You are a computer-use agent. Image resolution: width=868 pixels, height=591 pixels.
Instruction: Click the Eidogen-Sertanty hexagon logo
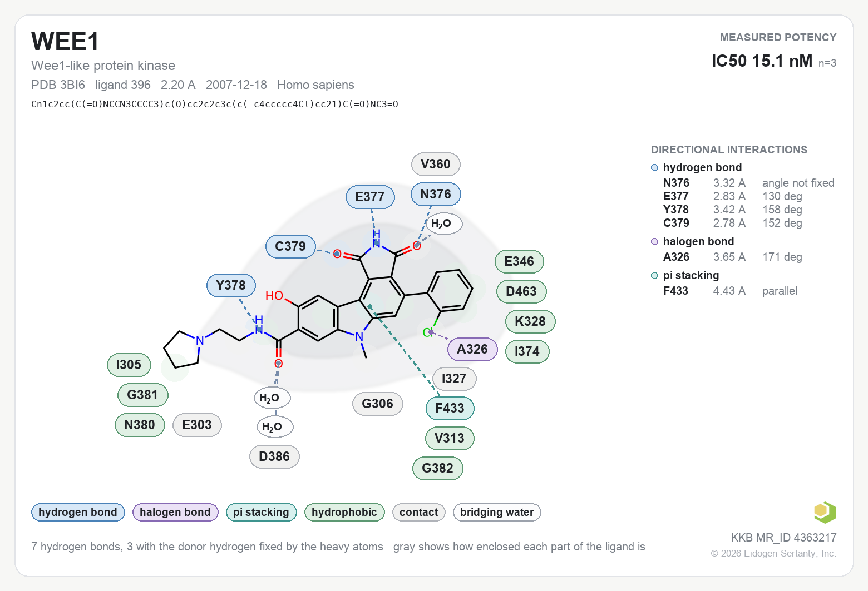tap(825, 512)
